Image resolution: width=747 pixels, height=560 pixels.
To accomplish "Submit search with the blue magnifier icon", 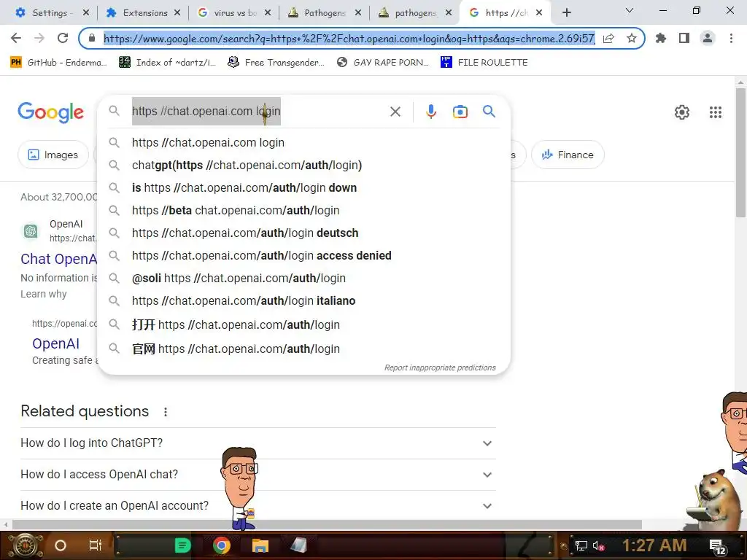I will coord(489,112).
